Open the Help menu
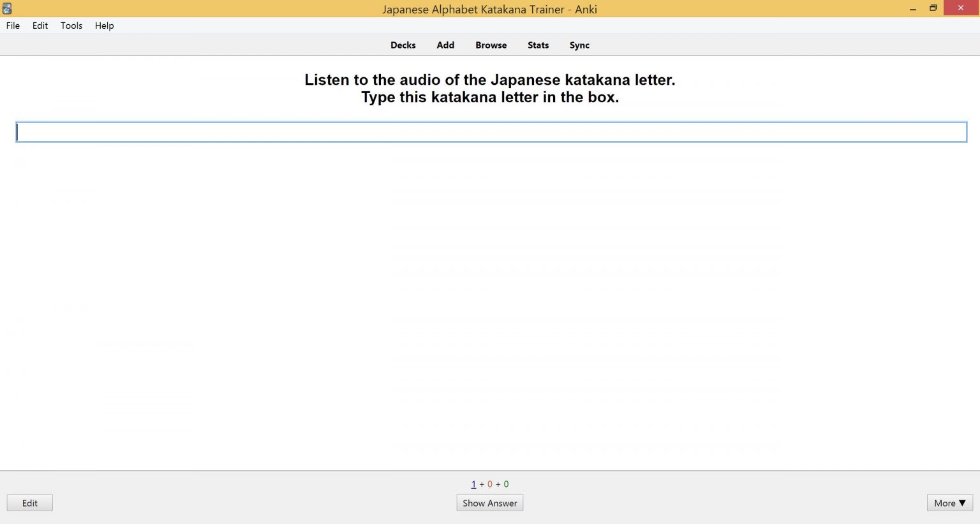The width and height of the screenshot is (980, 524). tap(104, 26)
